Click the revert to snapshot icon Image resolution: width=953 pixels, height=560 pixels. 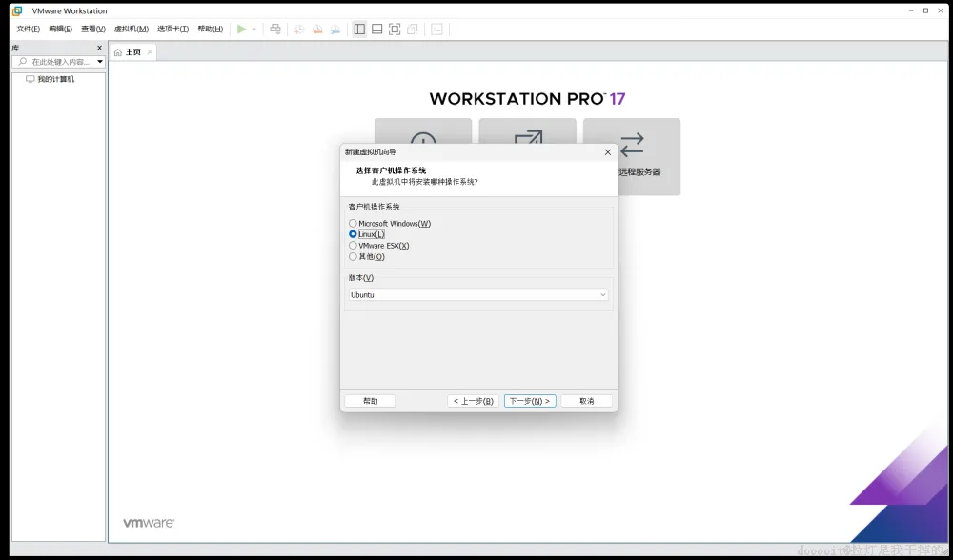(x=317, y=30)
